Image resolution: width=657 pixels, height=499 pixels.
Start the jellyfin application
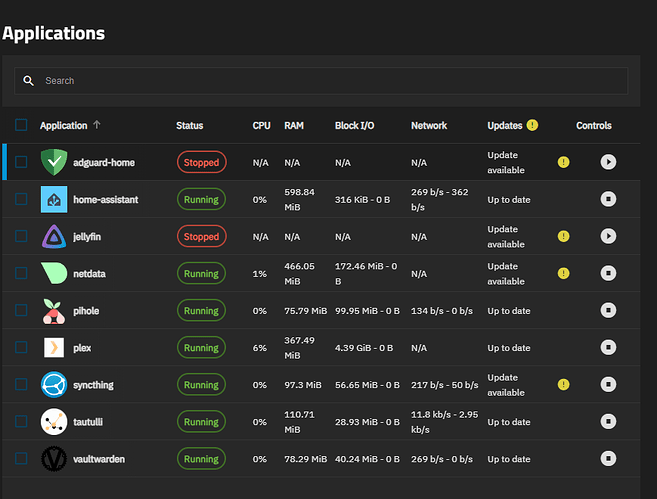(x=608, y=236)
